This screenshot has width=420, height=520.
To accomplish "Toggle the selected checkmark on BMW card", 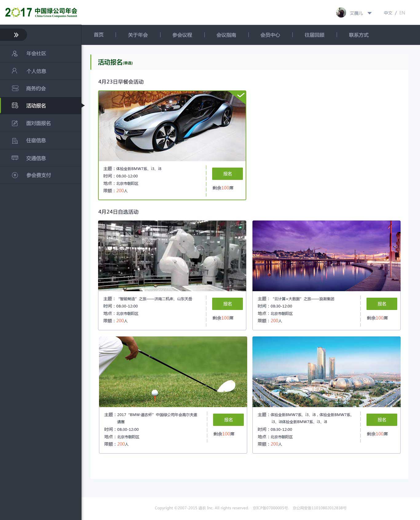I will tap(241, 95).
